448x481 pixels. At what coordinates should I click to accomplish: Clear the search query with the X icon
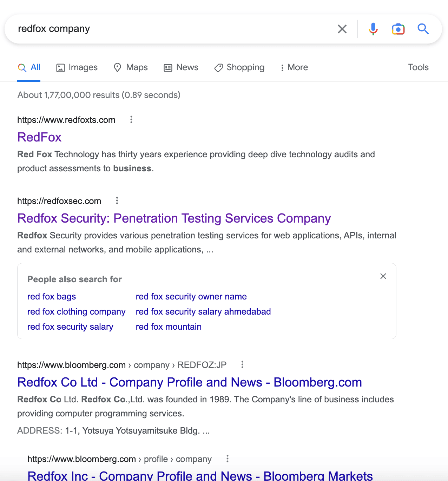pyautogui.click(x=342, y=29)
